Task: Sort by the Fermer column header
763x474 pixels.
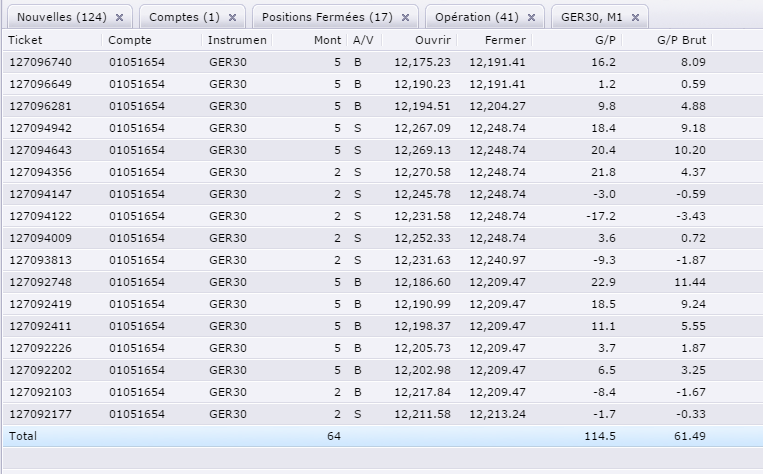Action: [x=494, y=40]
